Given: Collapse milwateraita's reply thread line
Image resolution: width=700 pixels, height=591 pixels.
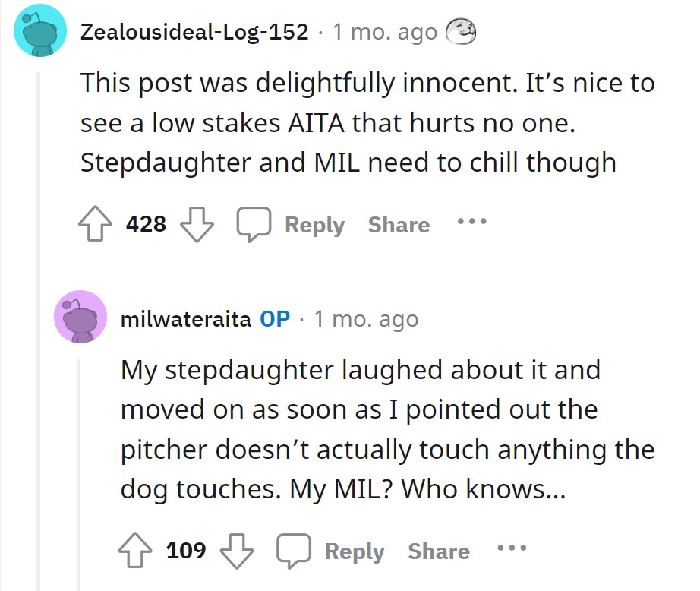Looking at the screenshot, I should pos(78,475).
